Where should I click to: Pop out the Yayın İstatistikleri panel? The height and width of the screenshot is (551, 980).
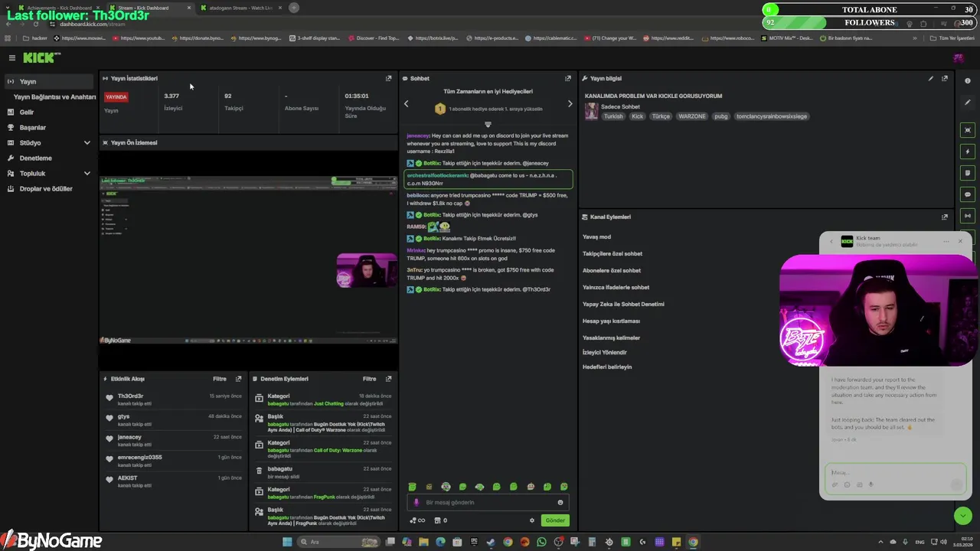pos(388,78)
